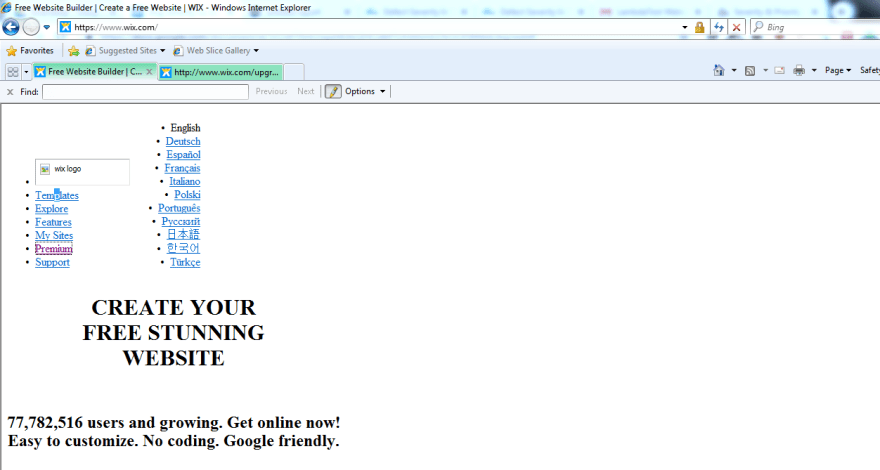Screen dimensions: 880x470
Task: Click the browser Back arrow button
Action: (11, 27)
